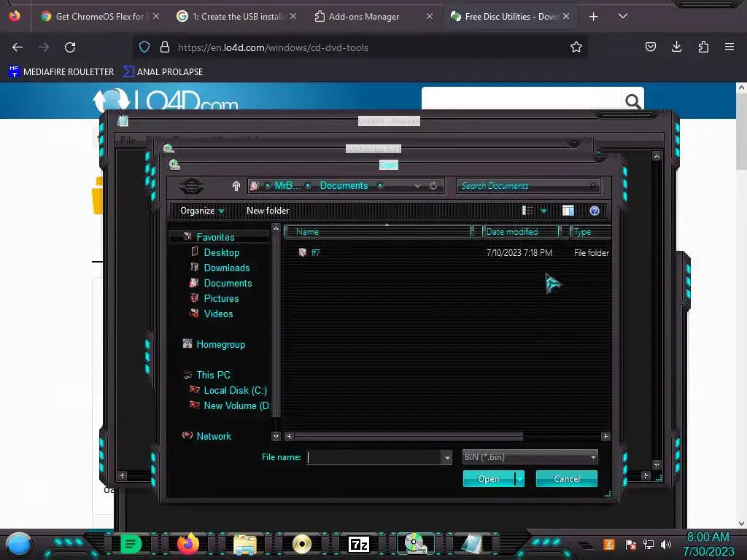Create a New folder in dialog
The height and width of the screenshot is (560, 747).
(x=268, y=211)
